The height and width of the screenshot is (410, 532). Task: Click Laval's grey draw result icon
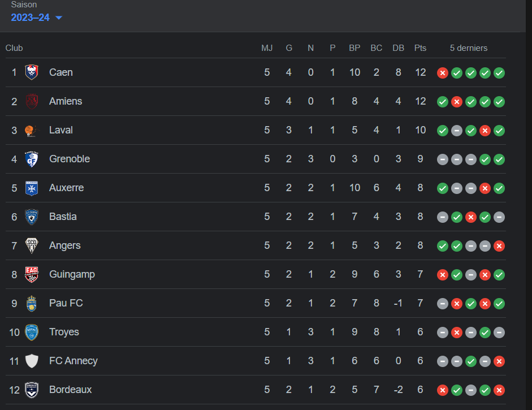coord(457,130)
